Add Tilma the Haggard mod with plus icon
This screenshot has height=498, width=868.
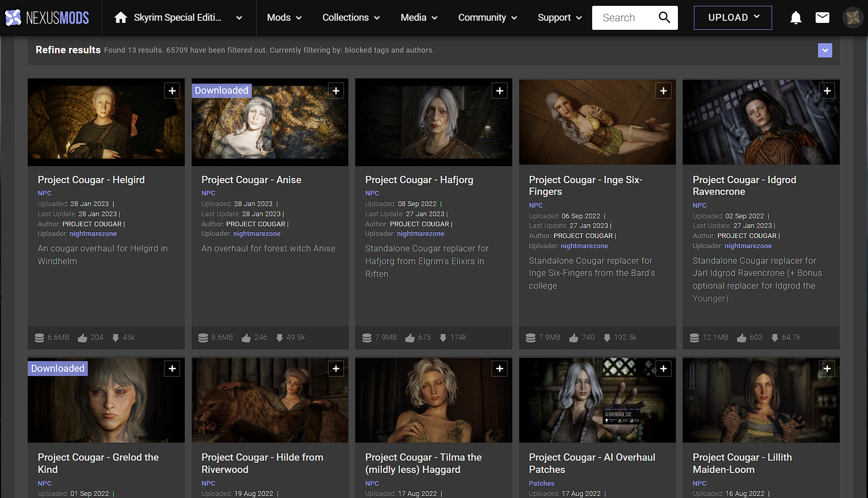[499, 369]
